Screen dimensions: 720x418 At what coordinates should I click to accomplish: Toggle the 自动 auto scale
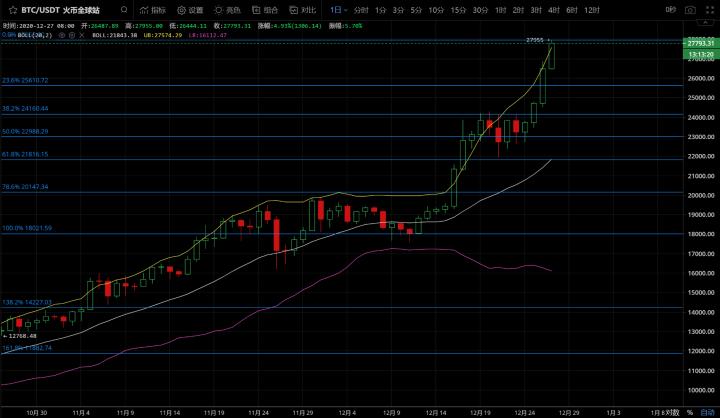707,412
